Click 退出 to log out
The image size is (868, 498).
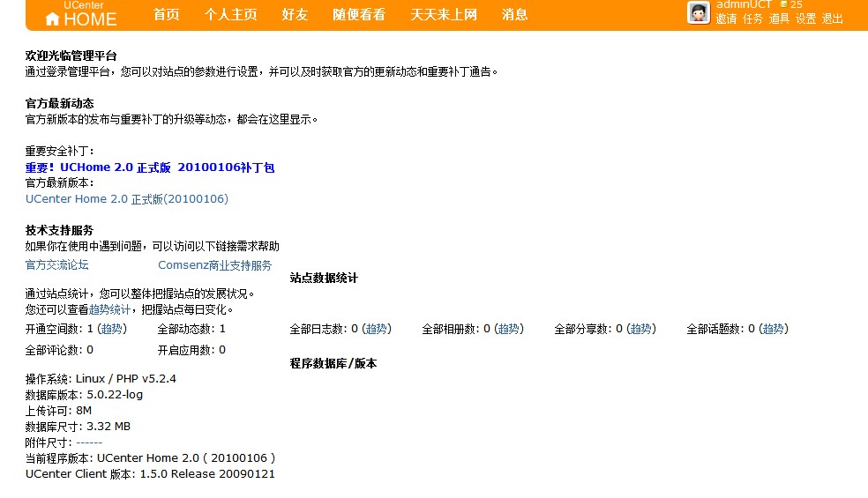(833, 19)
